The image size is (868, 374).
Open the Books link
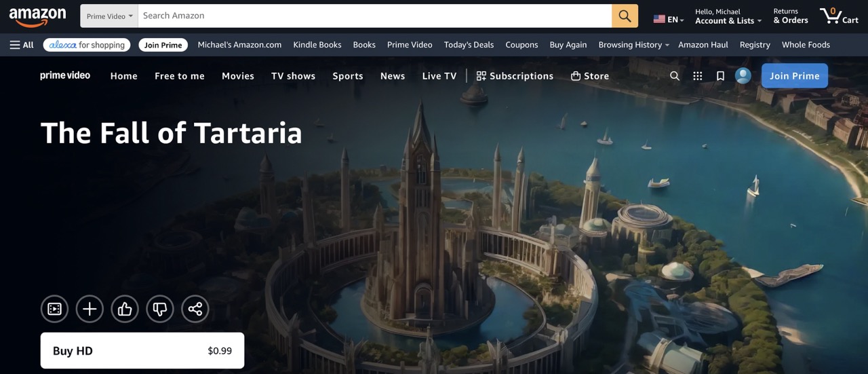(364, 45)
